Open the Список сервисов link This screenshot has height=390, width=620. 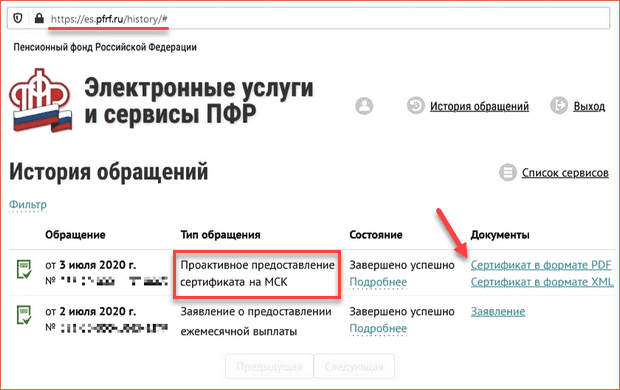coord(565,173)
